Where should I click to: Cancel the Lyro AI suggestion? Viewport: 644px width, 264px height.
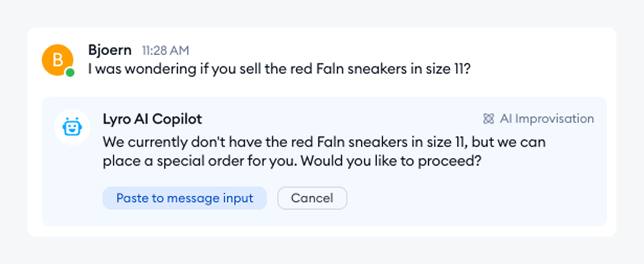coord(312,198)
